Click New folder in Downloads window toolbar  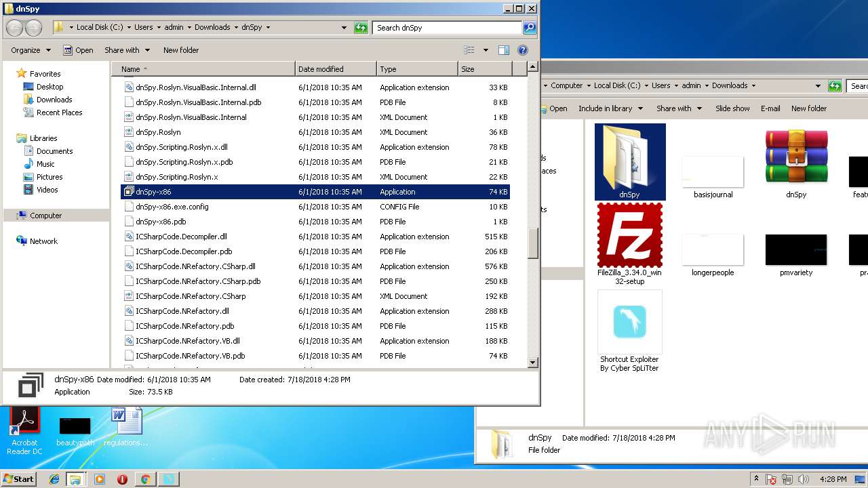[x=809, y=108]
